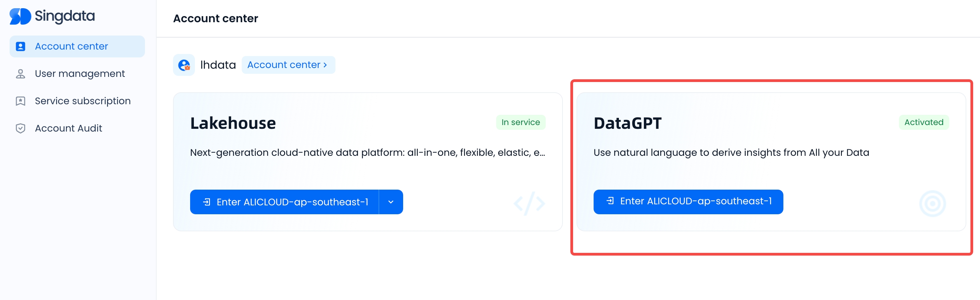This screenshot has width=980, height=300.
Task: Click the In service status badge
Action: tap(520, 122)
